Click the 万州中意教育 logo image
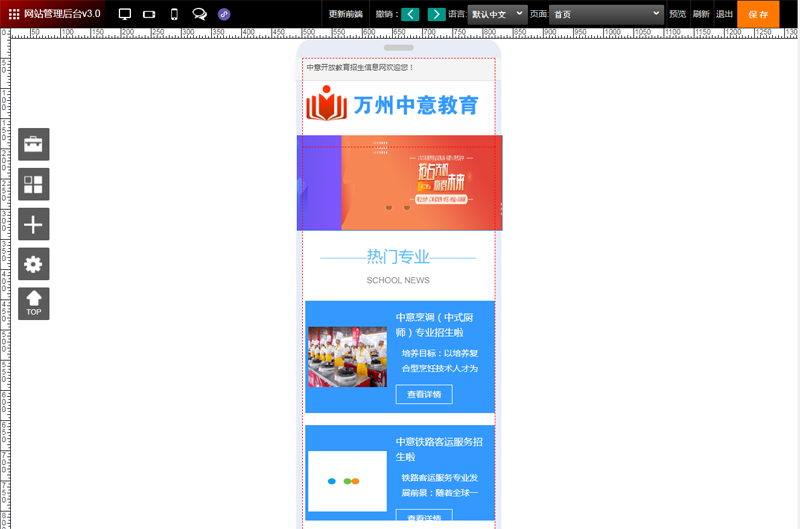The width and height of the screenshot is (800, 529). pos(392,104)
